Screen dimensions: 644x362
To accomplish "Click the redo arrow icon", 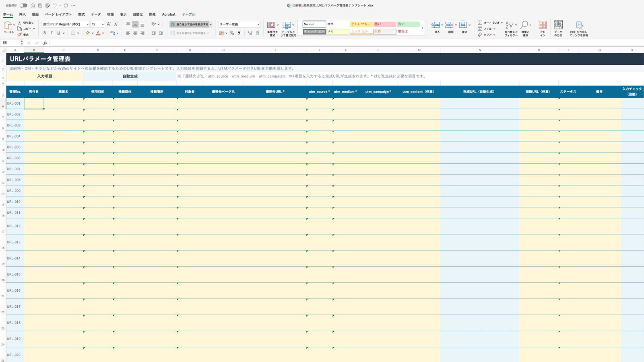I will [x=66, y=6].
